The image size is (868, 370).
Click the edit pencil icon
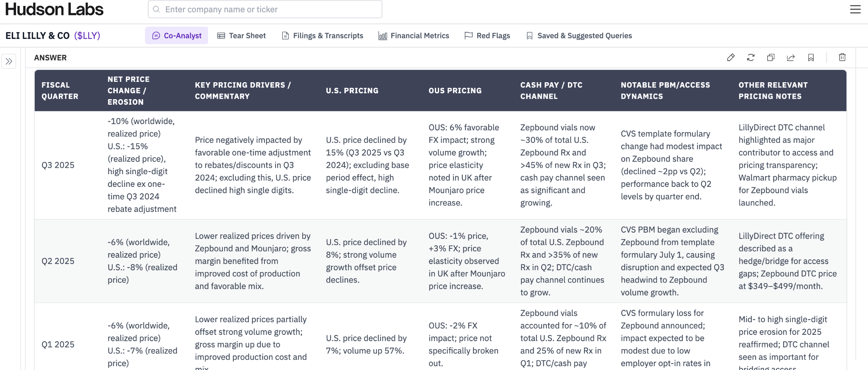click(x=731, y=58)
